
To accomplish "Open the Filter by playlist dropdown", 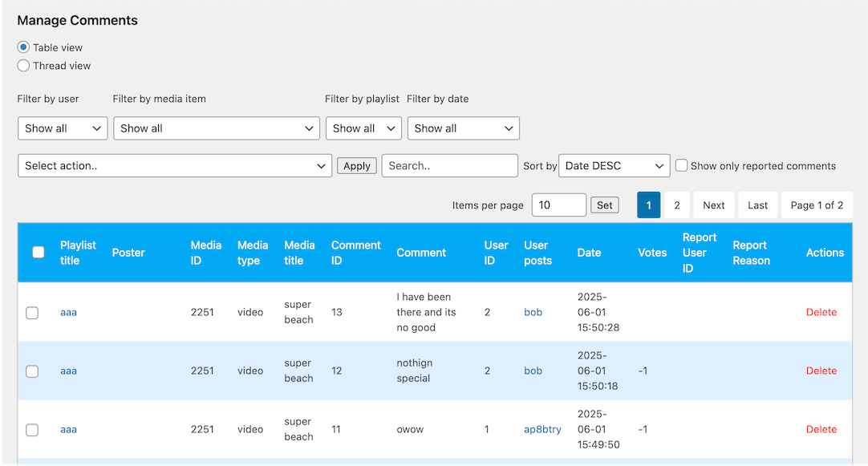I will 363,128.
